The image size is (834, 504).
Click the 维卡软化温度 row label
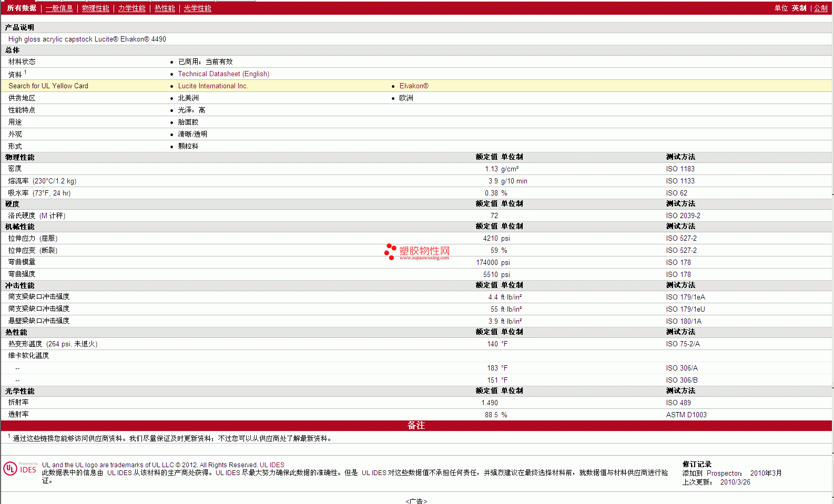pyautogui.click(x=28, y=356)
